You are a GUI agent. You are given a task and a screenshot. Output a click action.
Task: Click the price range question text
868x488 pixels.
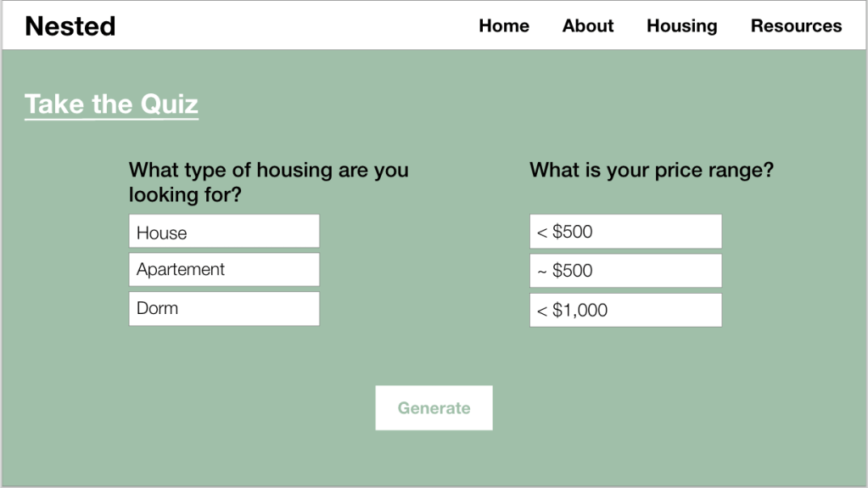[651, 171]
